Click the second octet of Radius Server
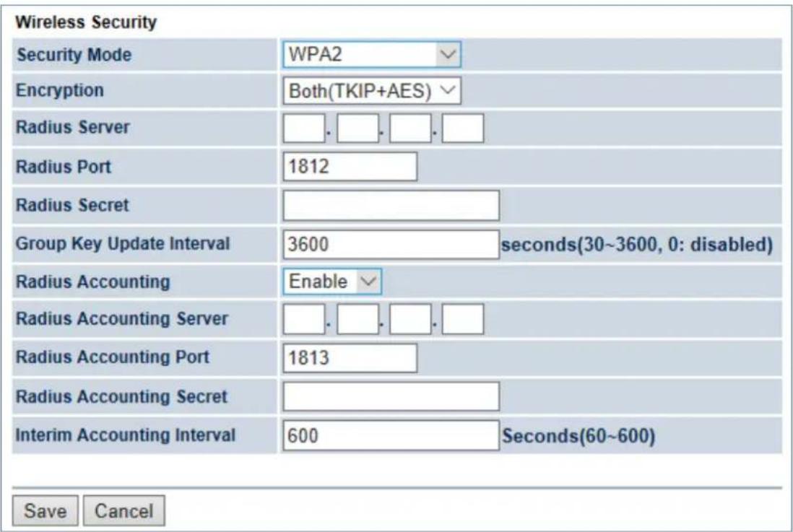Screen dimensions: 793x532 (357, 128)
